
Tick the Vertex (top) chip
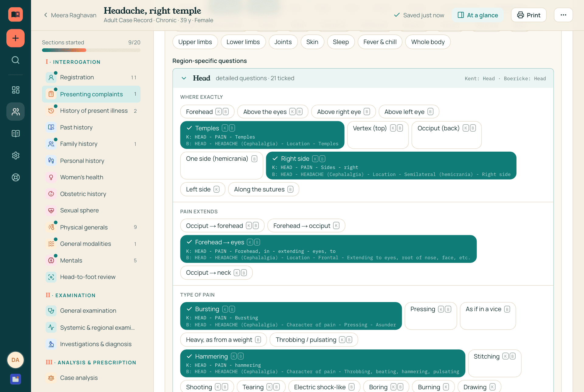(378, 135)
